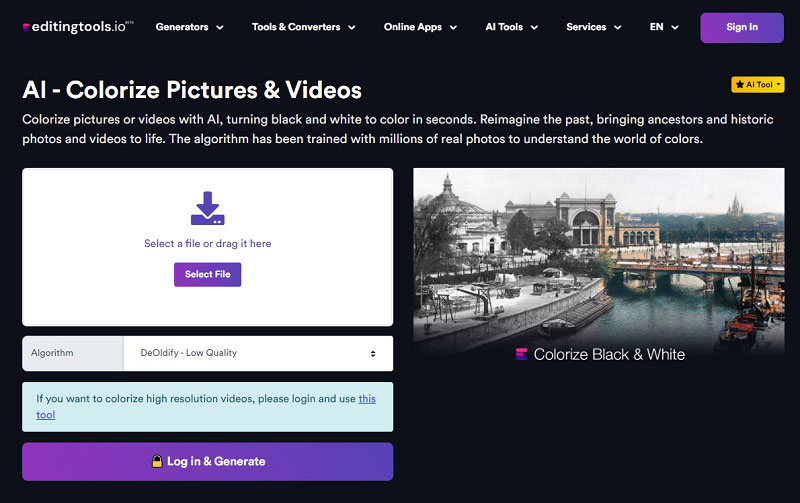Expand the EN language dropdown
This screenshot has width=800, height=503.
click(664, 27)
